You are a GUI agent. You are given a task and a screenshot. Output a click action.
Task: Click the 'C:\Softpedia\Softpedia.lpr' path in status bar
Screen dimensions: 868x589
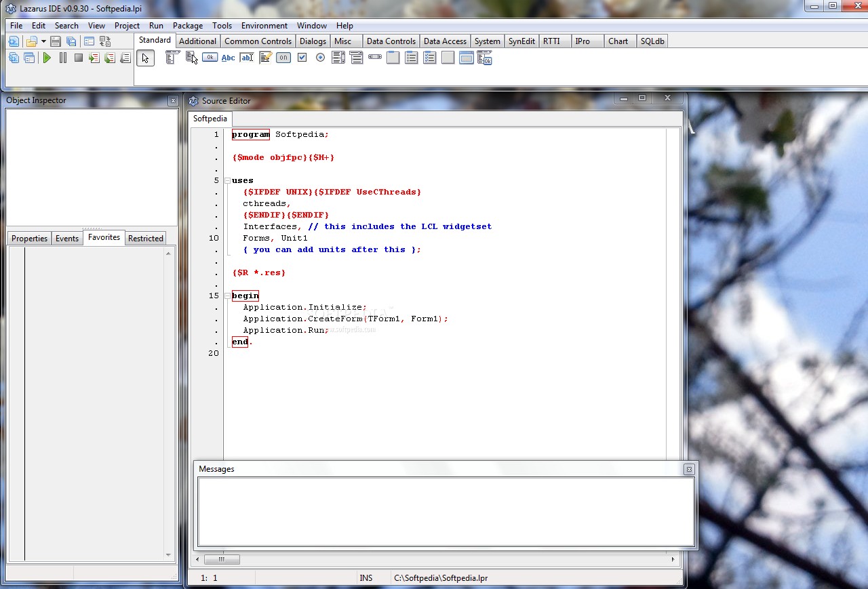[x=441, y=578]
